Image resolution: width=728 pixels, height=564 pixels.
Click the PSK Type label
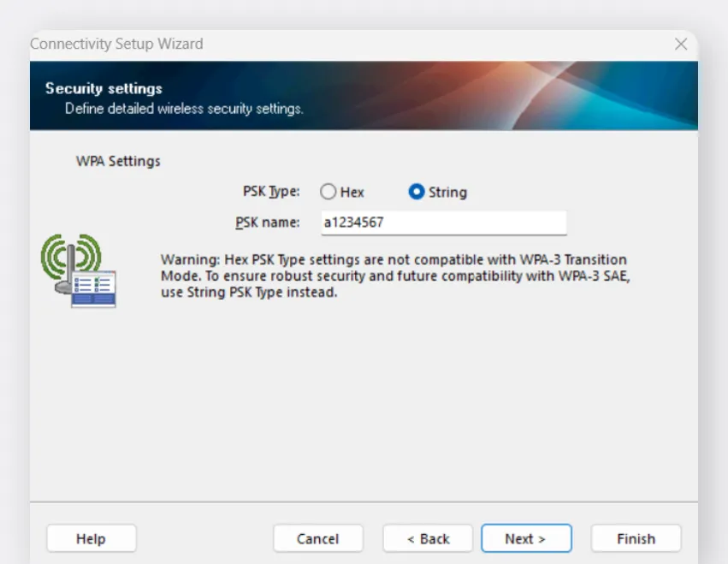pos(271,192)
